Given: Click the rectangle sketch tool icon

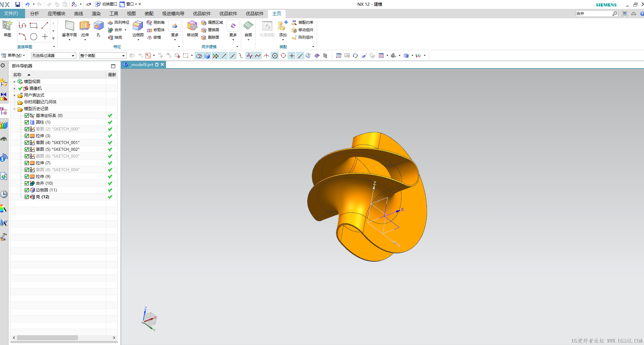Looking at the screenshot, I should click(x=34, y=25).
